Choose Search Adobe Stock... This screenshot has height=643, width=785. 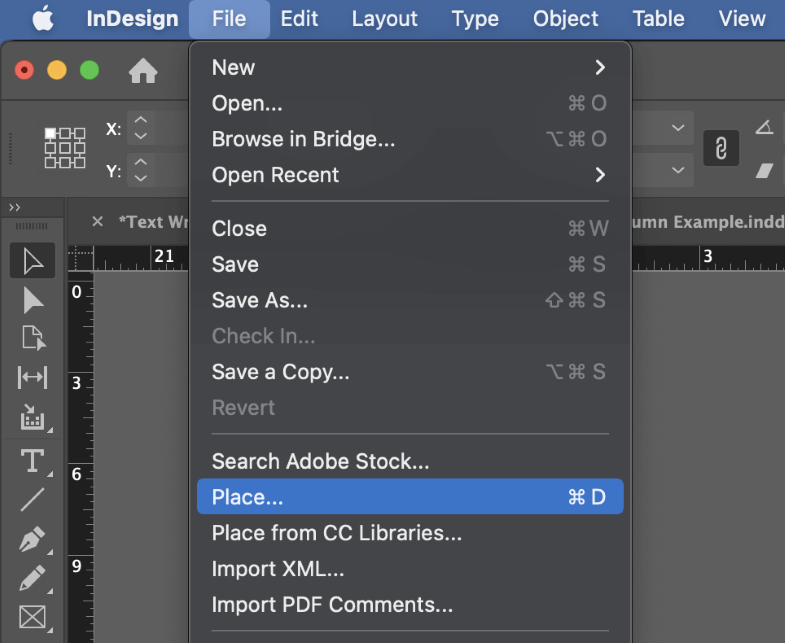tap(410, 461)
